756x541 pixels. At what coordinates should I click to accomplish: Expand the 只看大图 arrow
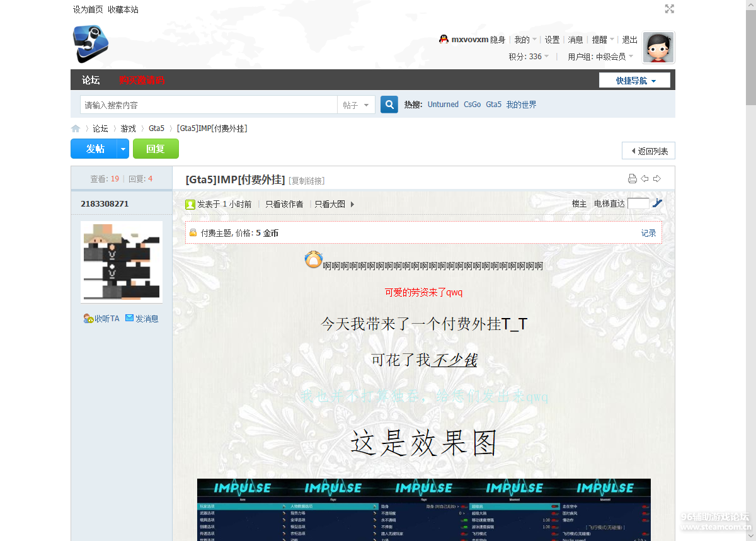point(352,204)
